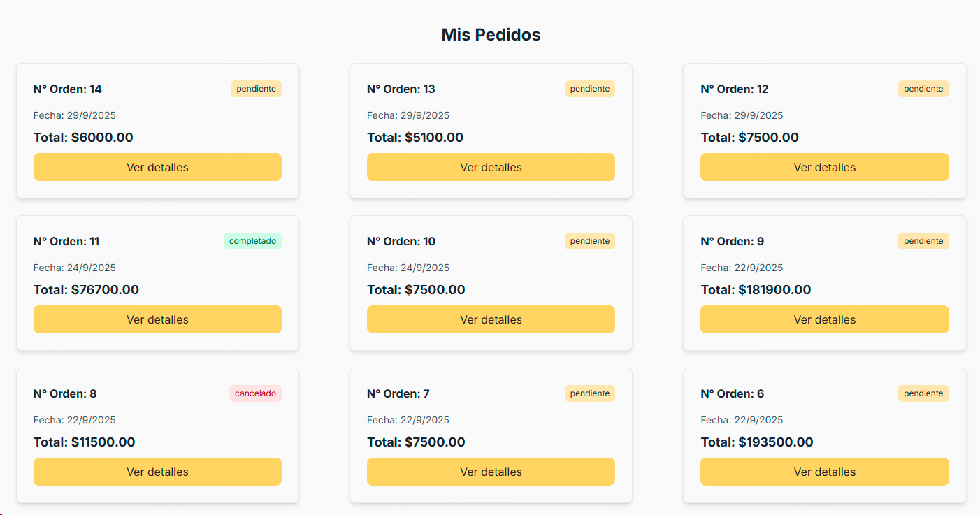Viewport: 980px width, 515px height.
Task: Select the order 10 total $7500.00
Action: pyautogui.click(x=416, y=290)
